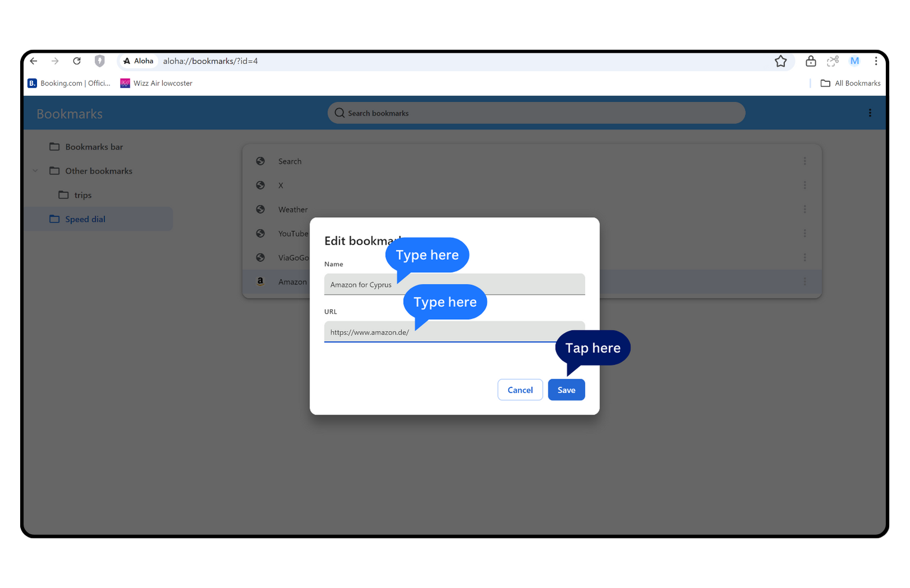Open Wizz Air lowcoster bookmark
Image resolution: width=910 pixels, height=588 pixels.
pos(157,83)
